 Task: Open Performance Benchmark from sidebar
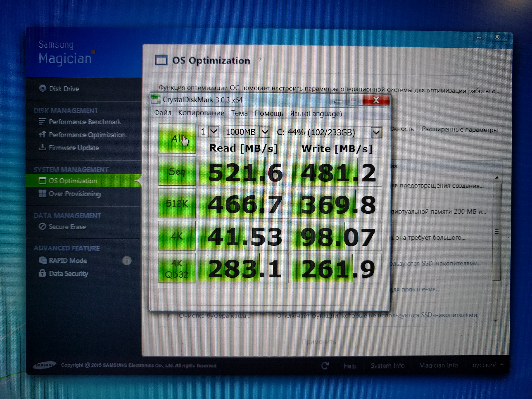(85, 122)
